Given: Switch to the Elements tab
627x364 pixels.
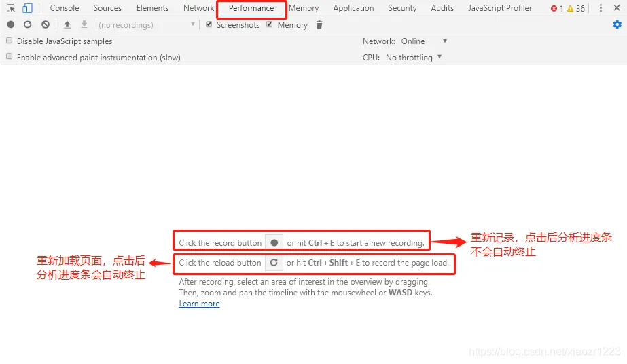Looking at the screenshot, I should (152, 8).
